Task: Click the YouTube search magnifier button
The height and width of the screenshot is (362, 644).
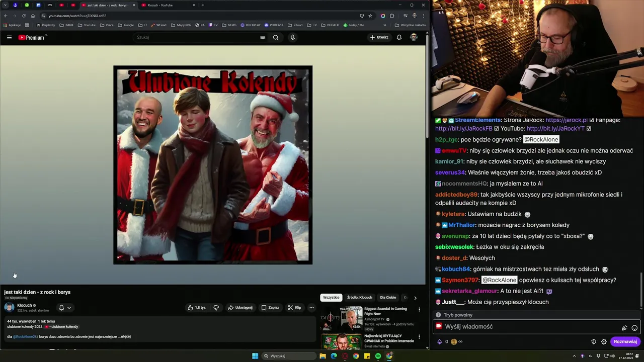Action: pyautogui.click(x=276, y=37)
